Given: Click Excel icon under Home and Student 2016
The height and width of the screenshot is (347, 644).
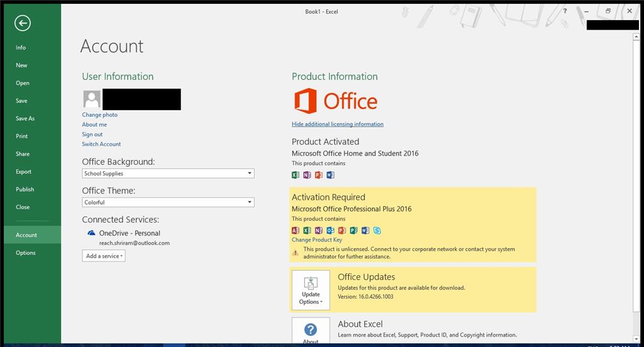Looking at the screenshot, I should pos(296,174).
